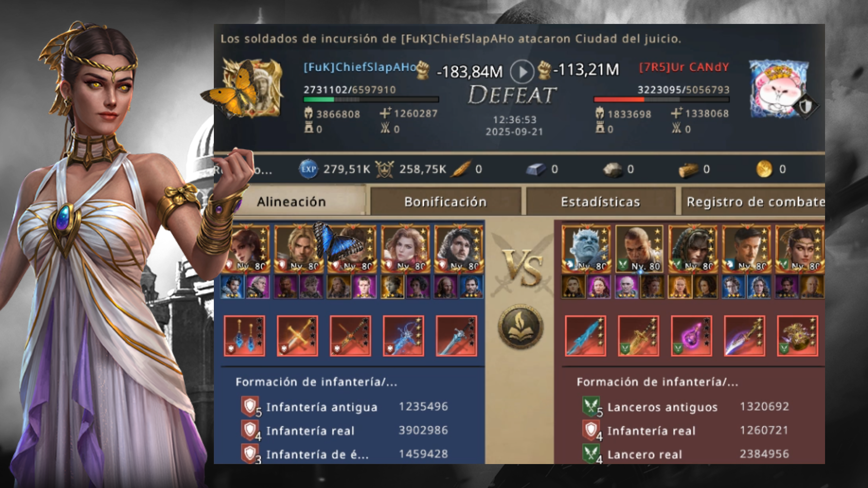Click the attacker's butterfly avatar portrait

point(252,89)
